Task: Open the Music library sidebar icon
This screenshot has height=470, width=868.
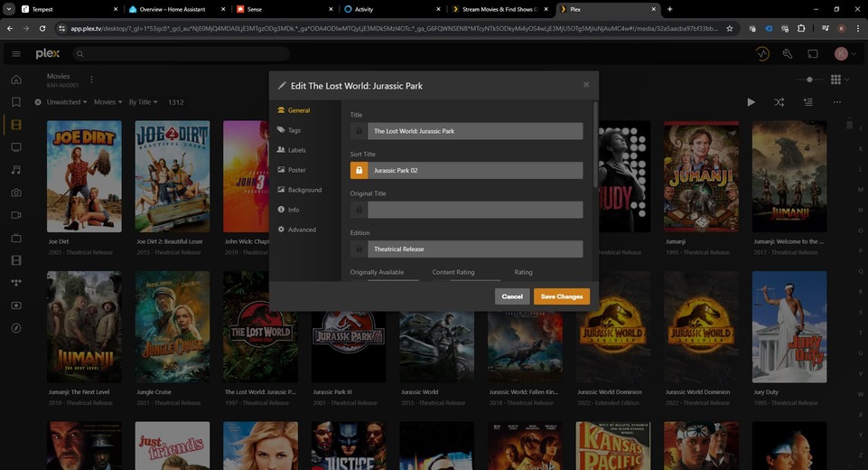Action: point(16,170)
